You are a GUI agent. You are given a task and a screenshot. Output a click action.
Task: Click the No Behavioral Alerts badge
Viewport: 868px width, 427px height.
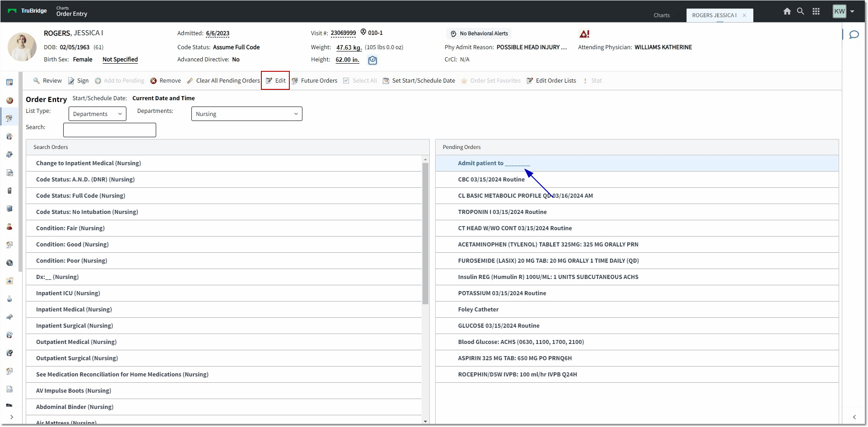479,33
